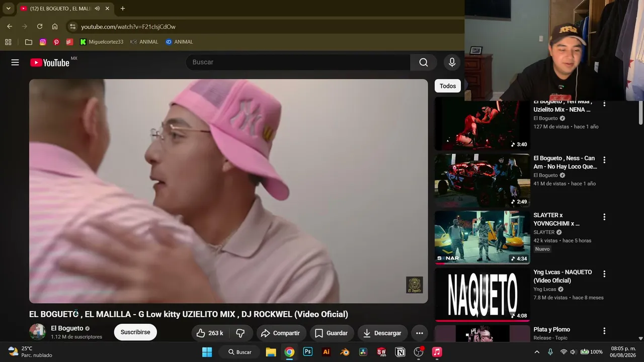Open the YouTube guide hamburger menu

pos(15,62)
